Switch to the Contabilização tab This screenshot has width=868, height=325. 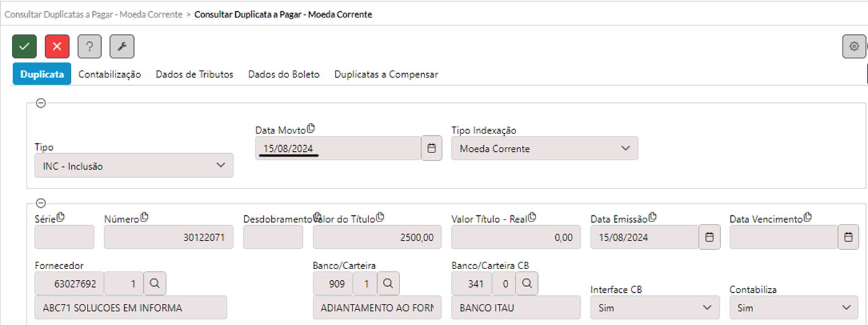tap(109, 74)
